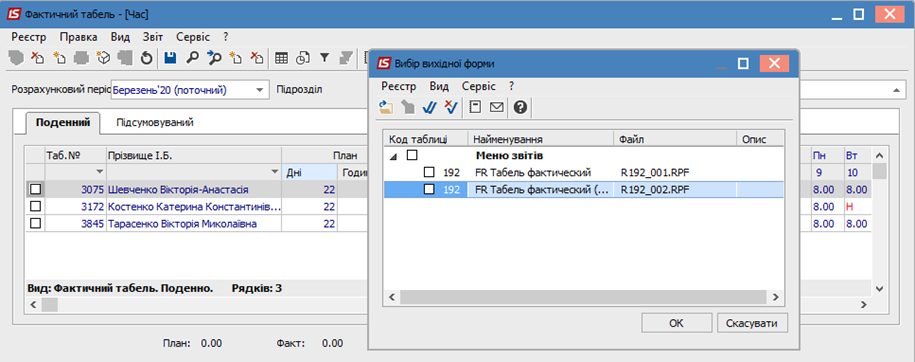Click the name Костенко Катерина Константинів...
Screen dimensions: 915x362
(x=194, y=206)
